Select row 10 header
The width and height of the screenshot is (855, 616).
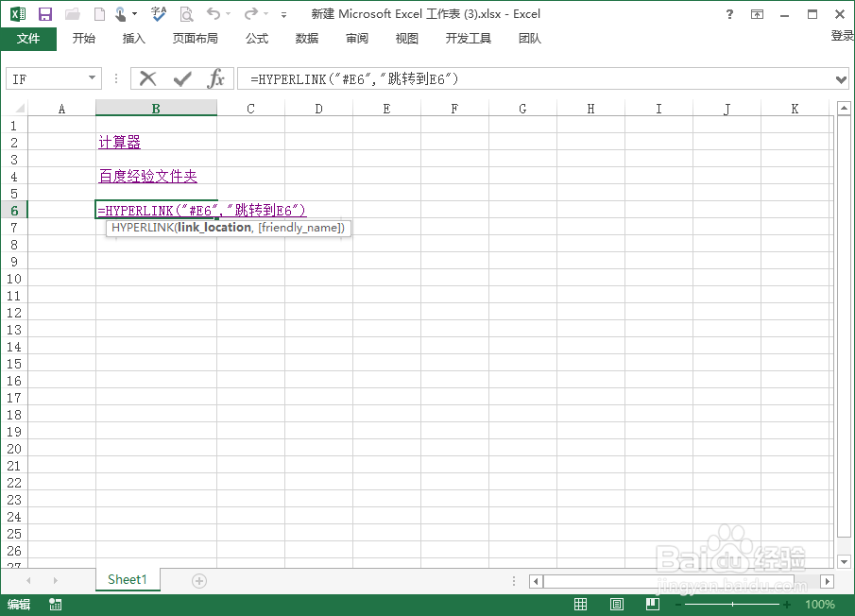[14, 279]
